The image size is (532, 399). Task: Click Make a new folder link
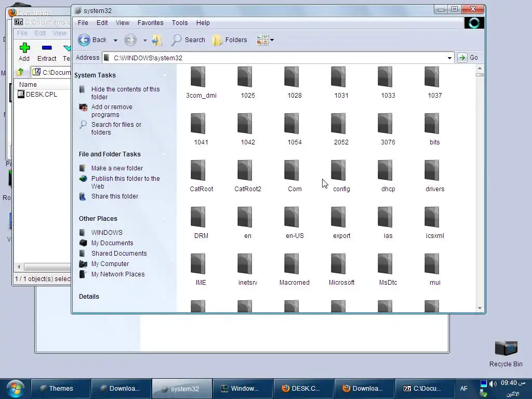[117, 168]
